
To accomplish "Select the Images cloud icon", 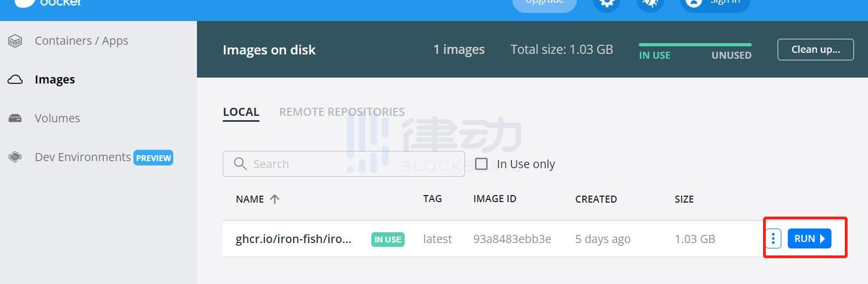I will 15,80.
